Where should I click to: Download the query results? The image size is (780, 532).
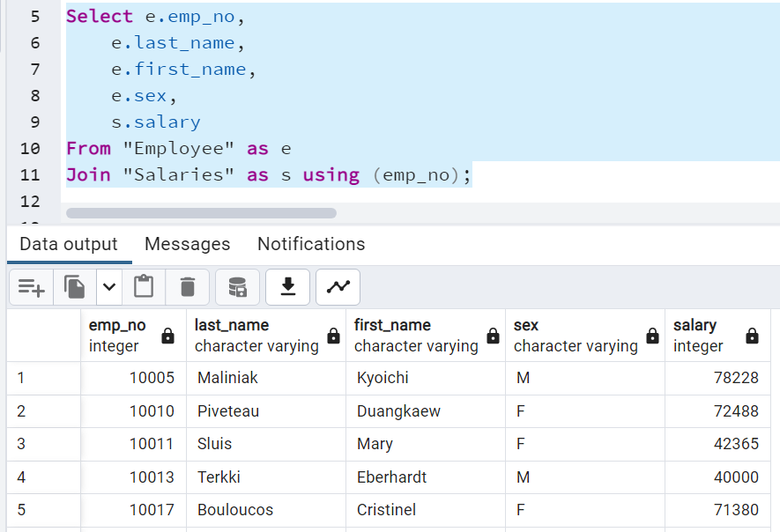tap(287, 286)
